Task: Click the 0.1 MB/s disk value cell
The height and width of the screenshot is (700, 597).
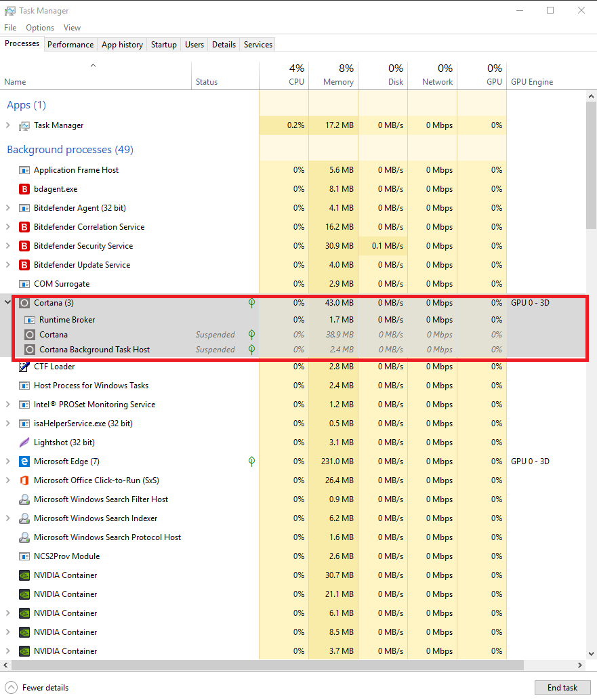Action: pos(383,246)
